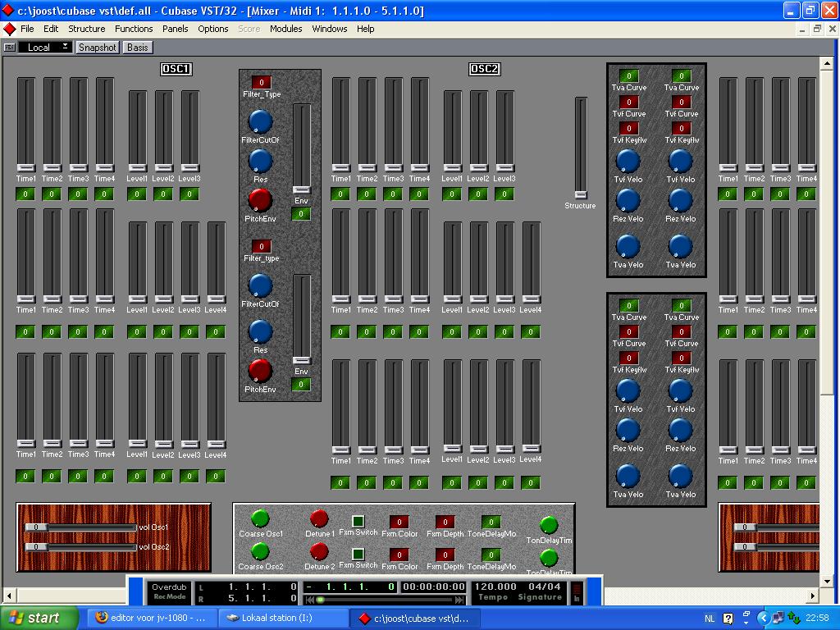Viewport: 840px width, 630px height.
Task: Click the horizontal scrollbar right arrow
Action: pos(813,596)
